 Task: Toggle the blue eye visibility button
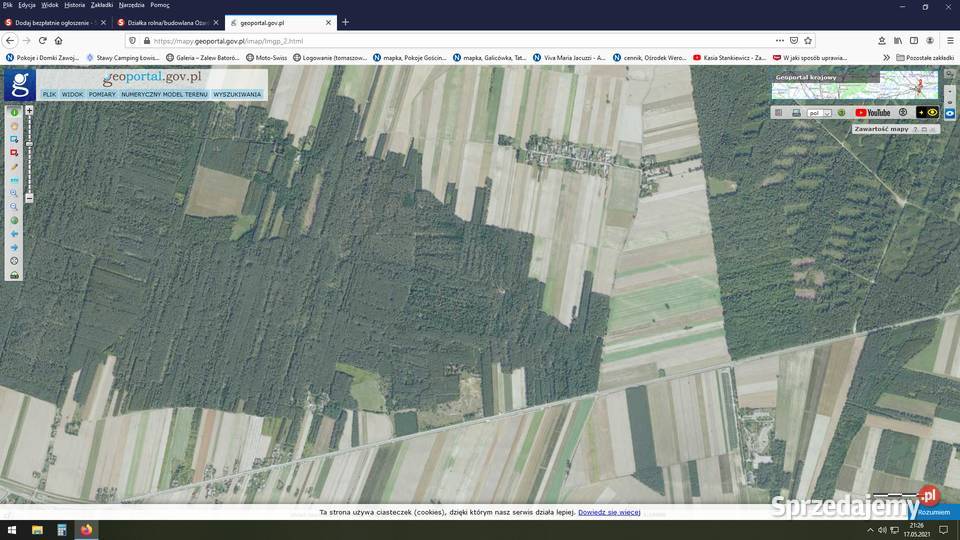(950, 113)
